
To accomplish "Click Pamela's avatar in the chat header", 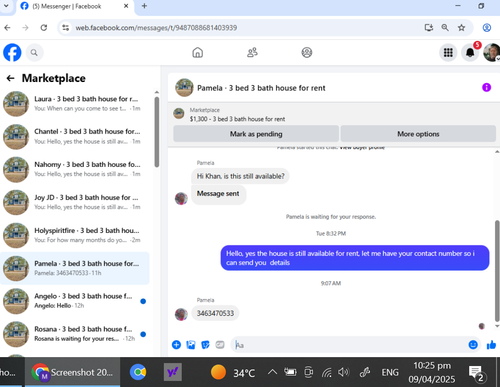I will pos(184,88).
